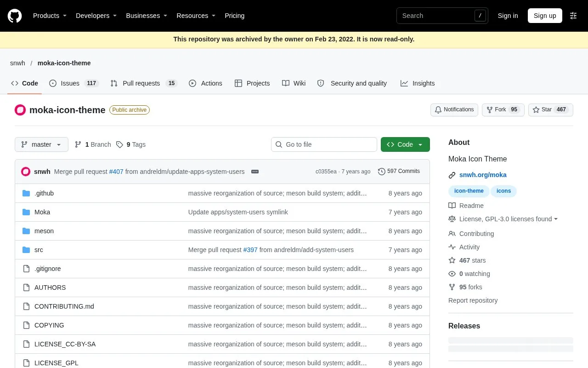Open Security and quality tab
Screen dimensions: 588x368
click(352, 83)
